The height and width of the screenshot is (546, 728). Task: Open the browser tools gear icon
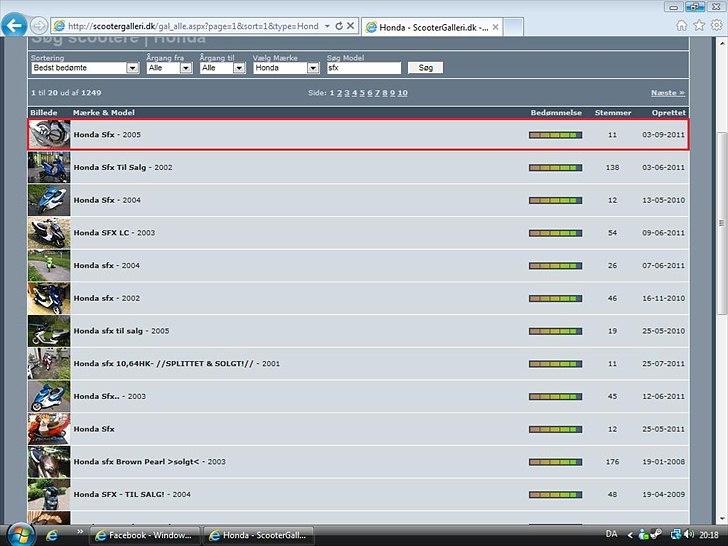(716, 25)
